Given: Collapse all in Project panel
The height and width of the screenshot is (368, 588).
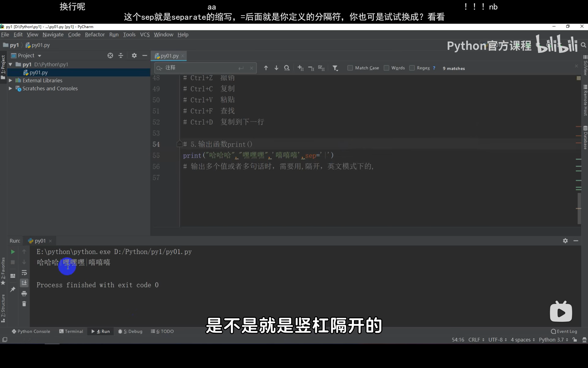Looking at the screenshot, I should (x=121, y=56).
